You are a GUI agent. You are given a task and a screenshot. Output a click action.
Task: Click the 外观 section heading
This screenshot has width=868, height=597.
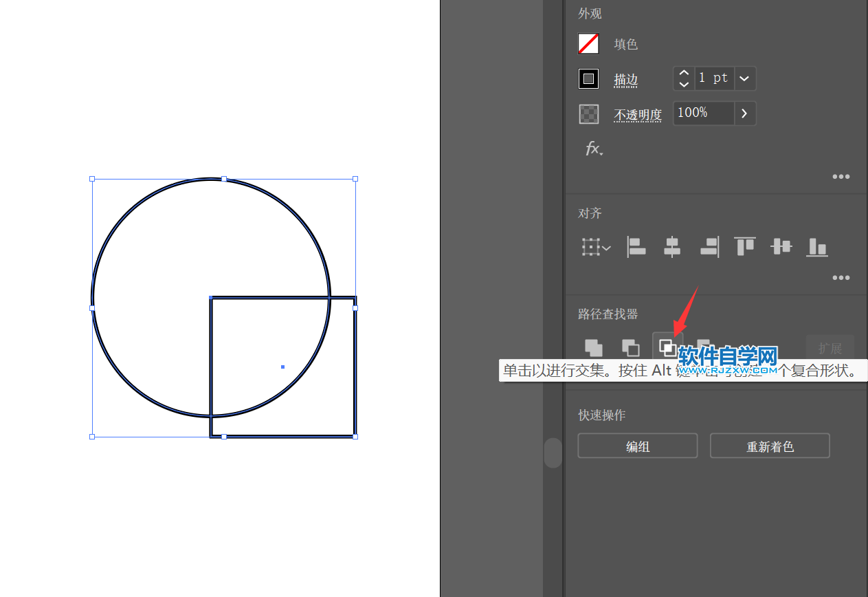pyautogui.click(x=590, y=14)
